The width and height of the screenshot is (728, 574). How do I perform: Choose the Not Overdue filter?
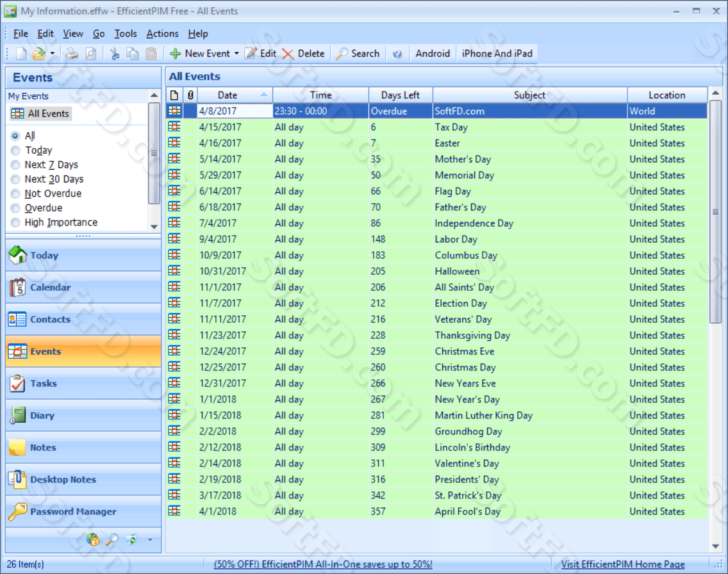point(15,193)
